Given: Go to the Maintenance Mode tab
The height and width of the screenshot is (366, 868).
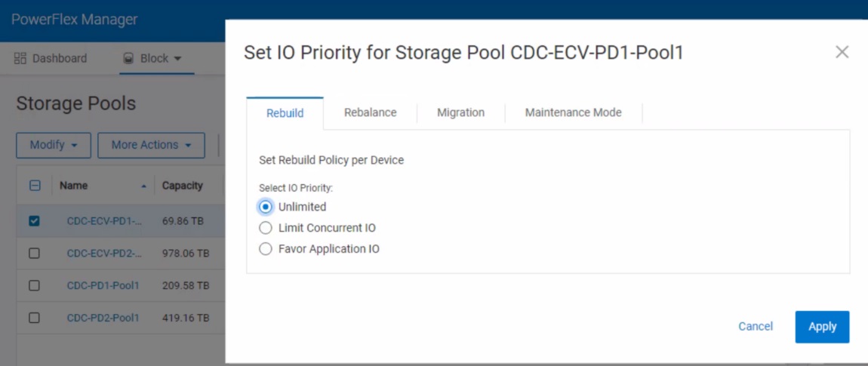Looking at the screenshot, I should coord(573,112).
